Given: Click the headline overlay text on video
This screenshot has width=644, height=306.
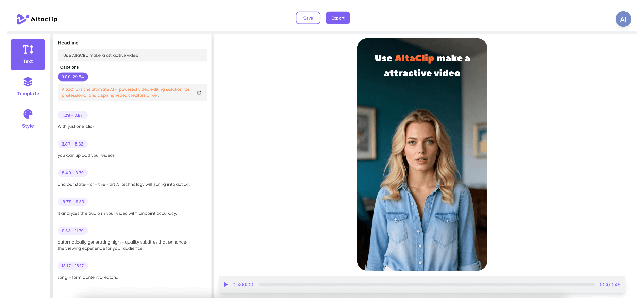Looking at the screenshot, I should click(x=422, y=66).
